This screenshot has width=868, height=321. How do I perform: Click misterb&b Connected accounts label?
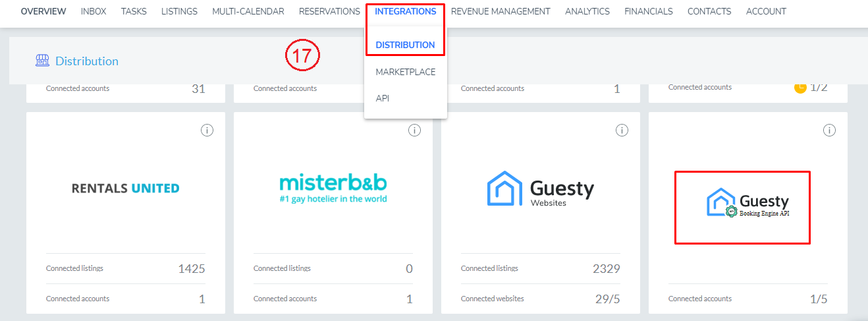(x=285, y=299)
